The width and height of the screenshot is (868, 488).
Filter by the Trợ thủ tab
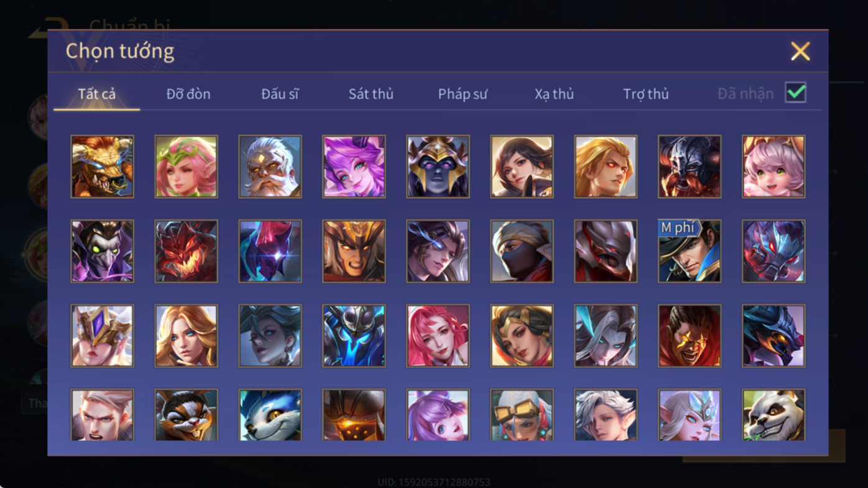pyautogui.click(x=646, y=94)
